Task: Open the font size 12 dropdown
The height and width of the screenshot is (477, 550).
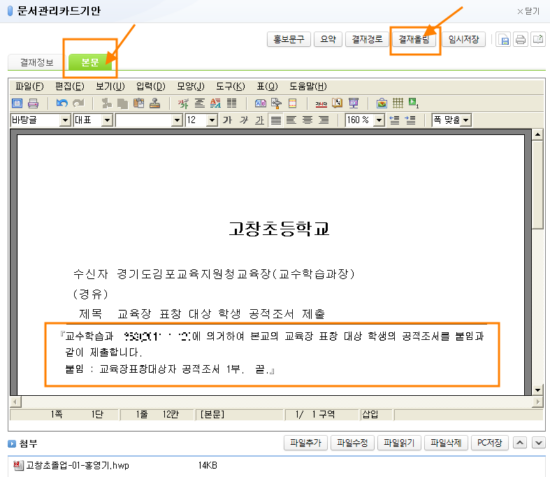Action: point(212,120)
